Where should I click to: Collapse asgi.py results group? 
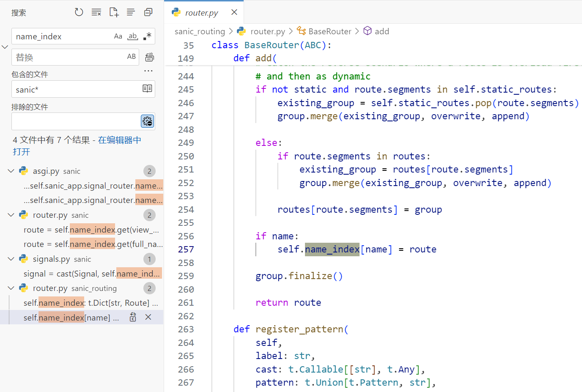(x=11, y=171)
